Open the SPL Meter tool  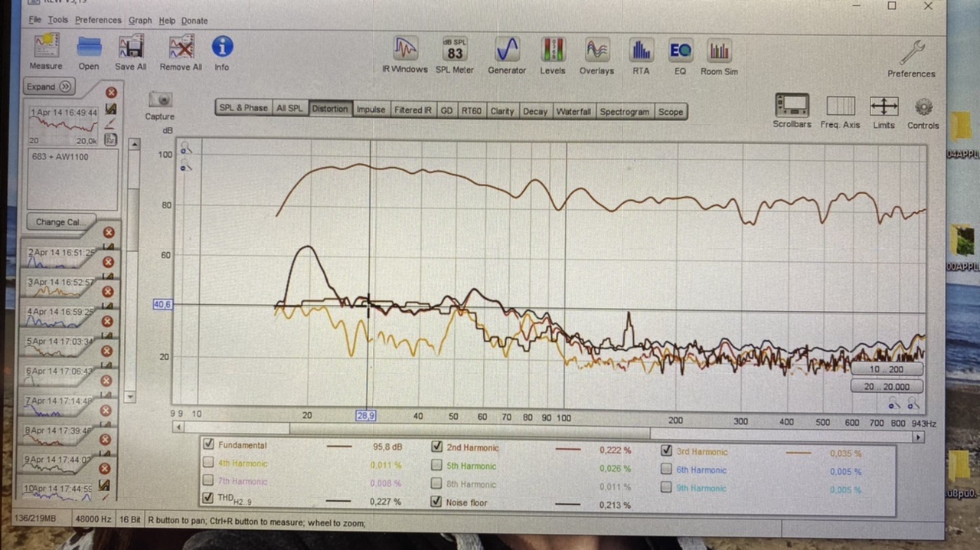[x=455, y=50]
